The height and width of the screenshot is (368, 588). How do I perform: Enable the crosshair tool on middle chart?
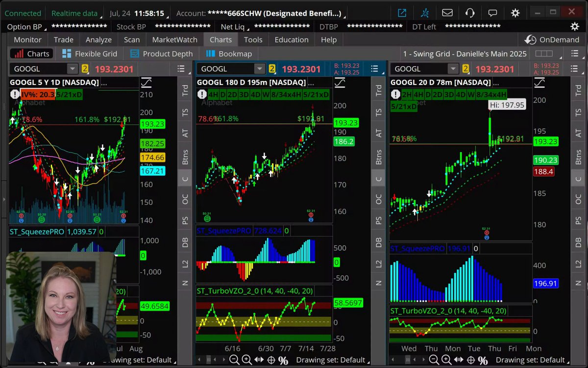271,361
